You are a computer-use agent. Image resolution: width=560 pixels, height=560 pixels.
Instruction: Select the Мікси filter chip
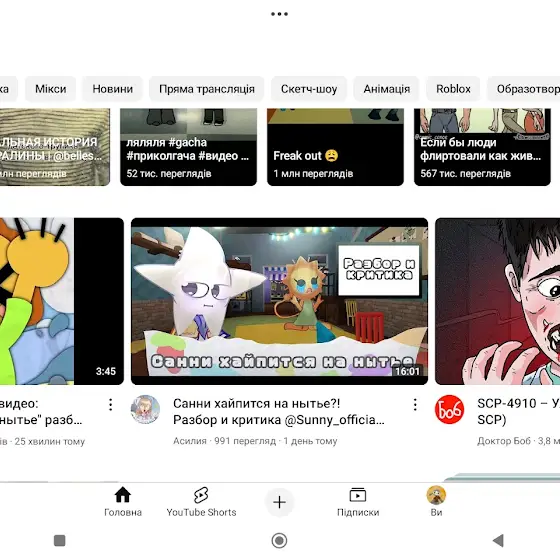pyautogui.click(x=50, y=89)
